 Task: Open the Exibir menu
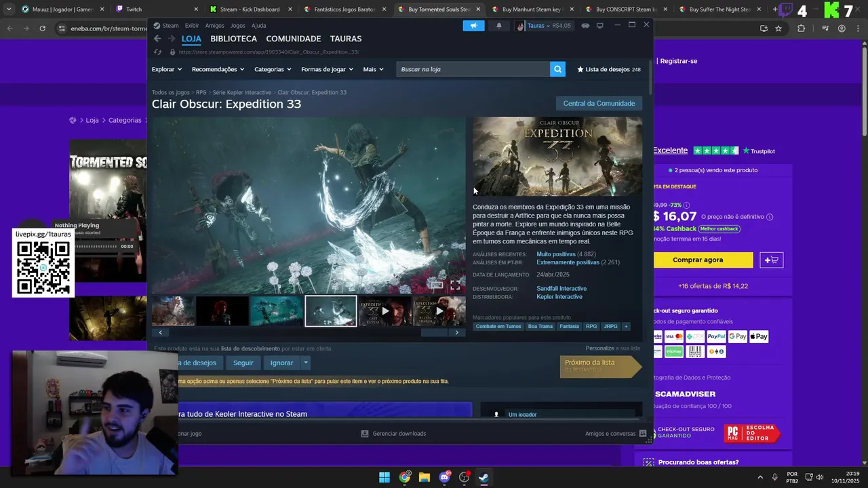(x=192, y=26)
